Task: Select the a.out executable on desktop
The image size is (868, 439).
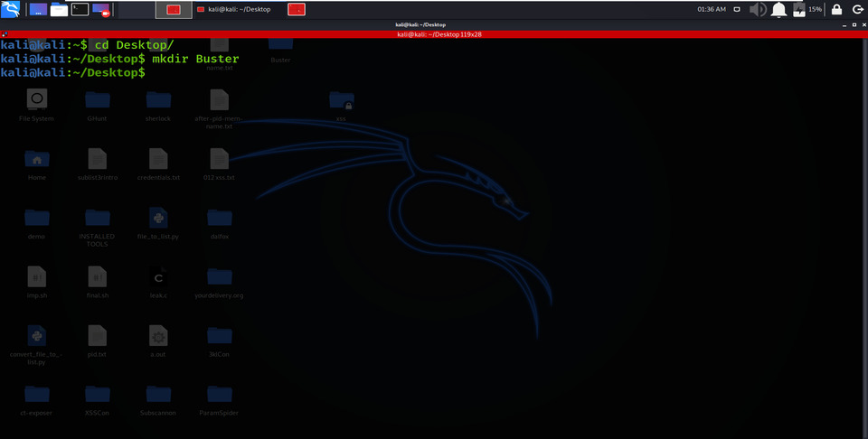Action: [158, 341]
